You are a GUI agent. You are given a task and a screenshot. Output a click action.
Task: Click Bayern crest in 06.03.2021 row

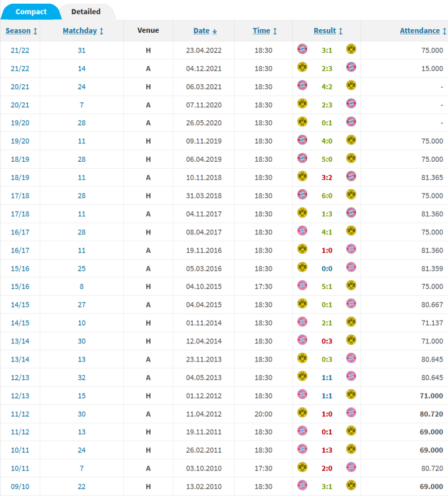point(302,86)
